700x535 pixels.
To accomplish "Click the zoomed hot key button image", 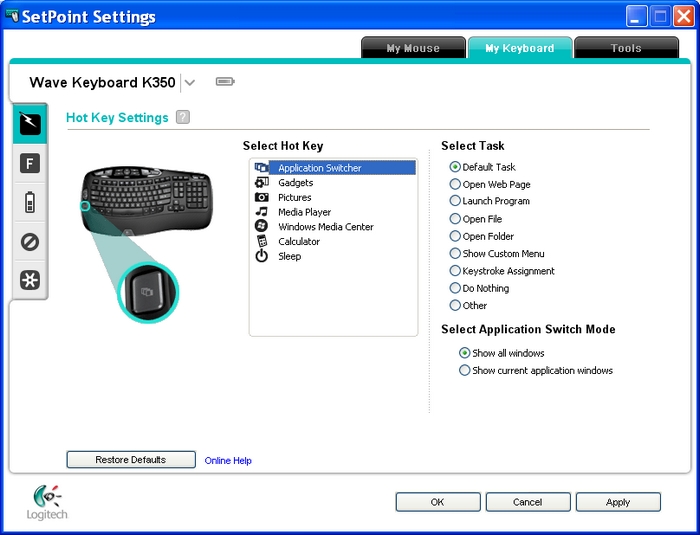I will tap(148, 292).
